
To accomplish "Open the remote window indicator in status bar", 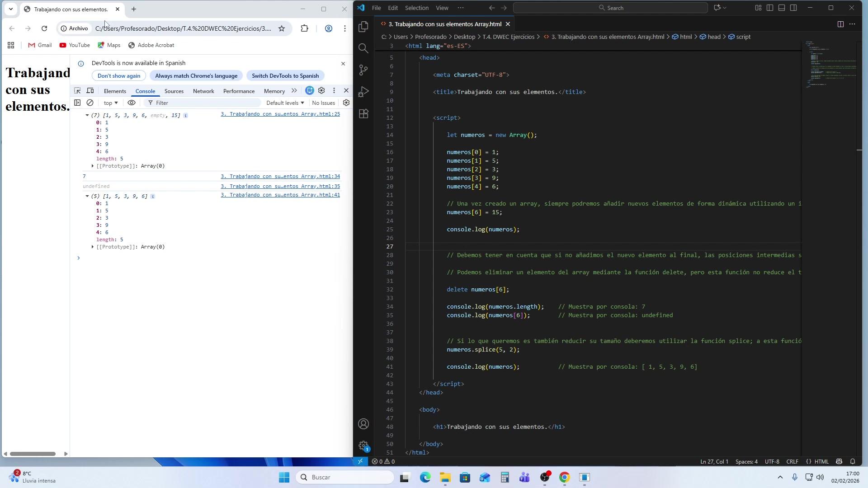I will coord(360,461).
